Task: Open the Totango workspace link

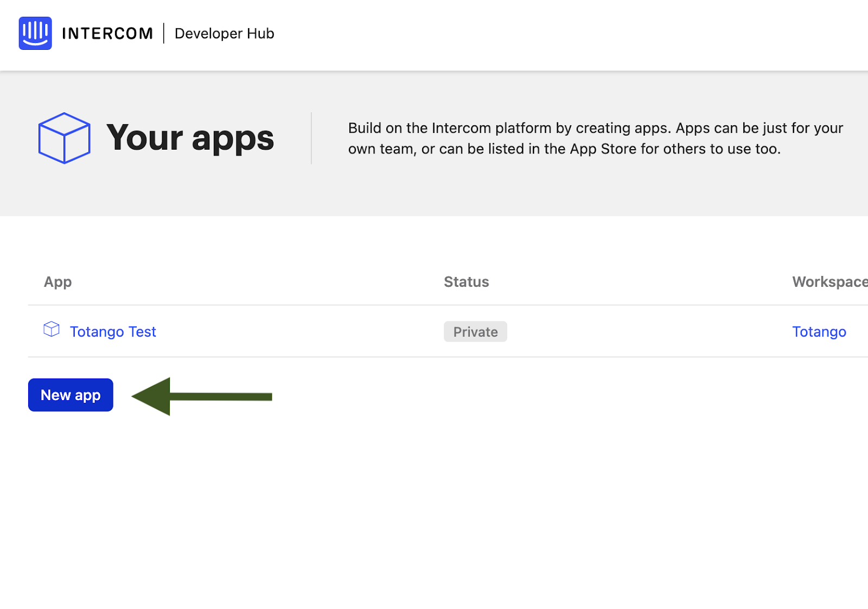Action: coord(819,331)
